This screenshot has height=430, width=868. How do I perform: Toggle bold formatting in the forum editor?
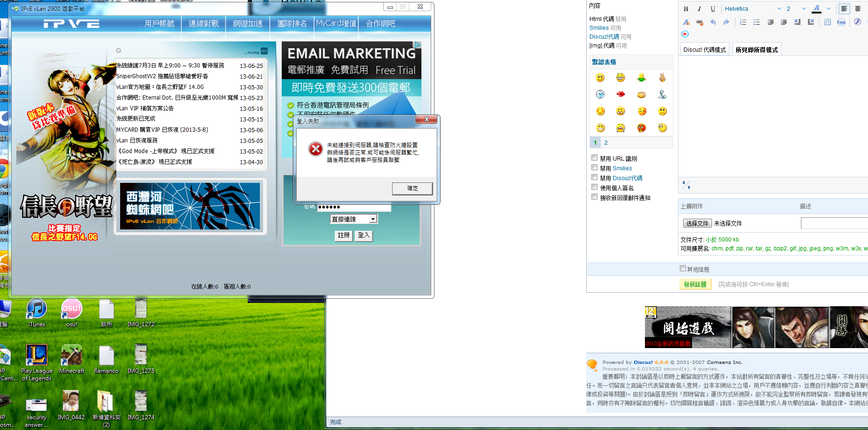pos(686,9)
